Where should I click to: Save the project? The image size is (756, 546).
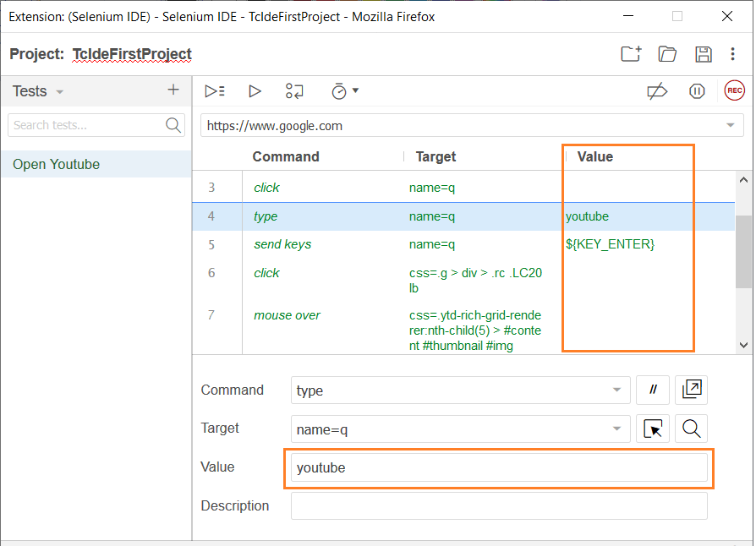click(x=704, y=52)
